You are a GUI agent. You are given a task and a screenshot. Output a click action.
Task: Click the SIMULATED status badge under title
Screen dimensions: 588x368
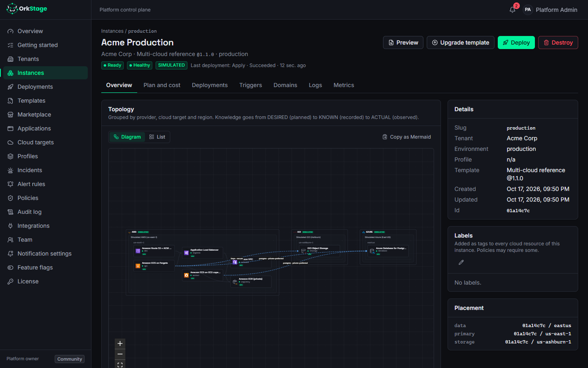coord(171,65)
